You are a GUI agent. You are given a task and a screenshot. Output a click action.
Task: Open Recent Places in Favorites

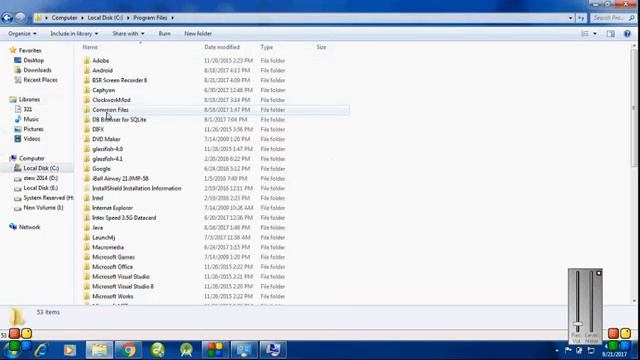point(40,80)
